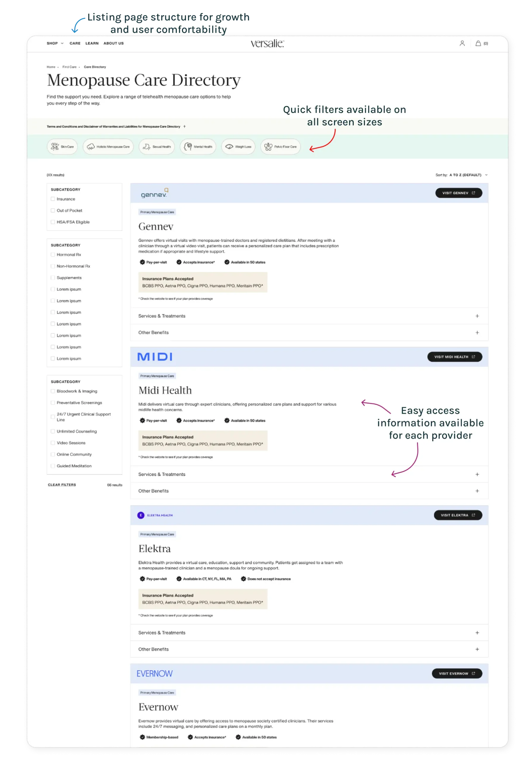Click the MIDI logo in card header
This screenshot has width=532, height=761.
pos(155,357)
